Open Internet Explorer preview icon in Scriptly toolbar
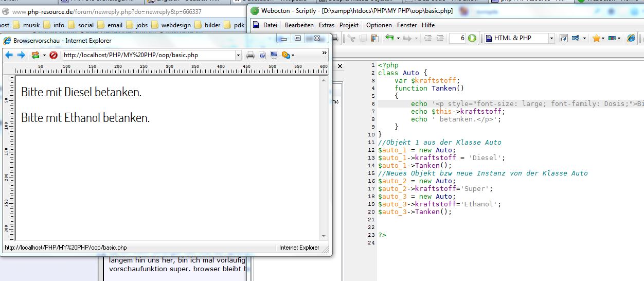Screen dimensions: 644x281 [x=632, y=38]
